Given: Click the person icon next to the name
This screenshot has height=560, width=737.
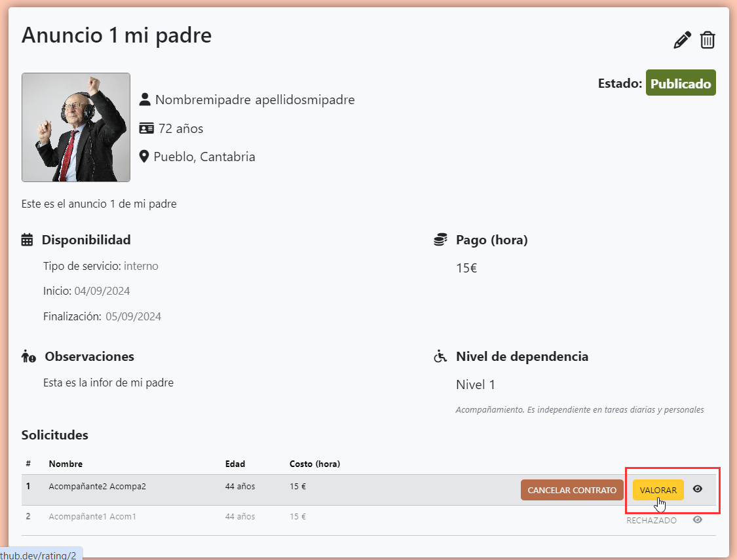Looking at the screenshot, I should click(145, 99).
